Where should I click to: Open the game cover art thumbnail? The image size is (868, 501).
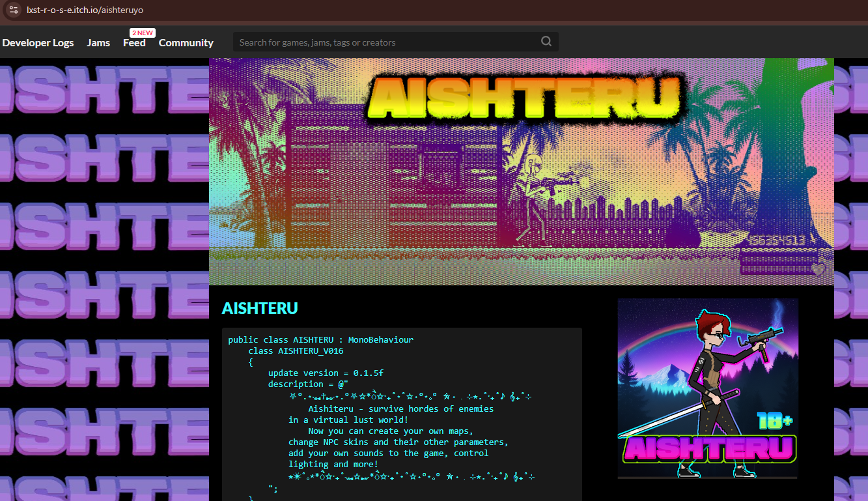click(x=708, y=388)
